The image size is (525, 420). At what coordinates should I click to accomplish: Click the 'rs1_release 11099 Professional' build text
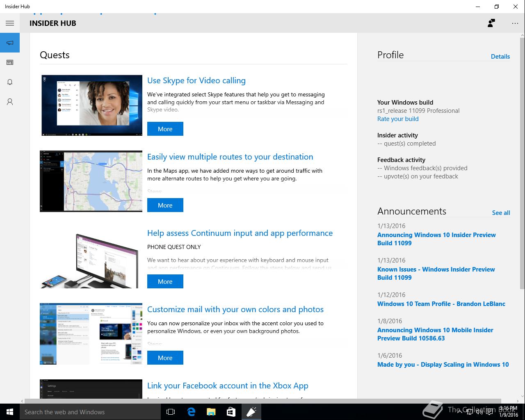pyautogui.click(x=418, y=111)
